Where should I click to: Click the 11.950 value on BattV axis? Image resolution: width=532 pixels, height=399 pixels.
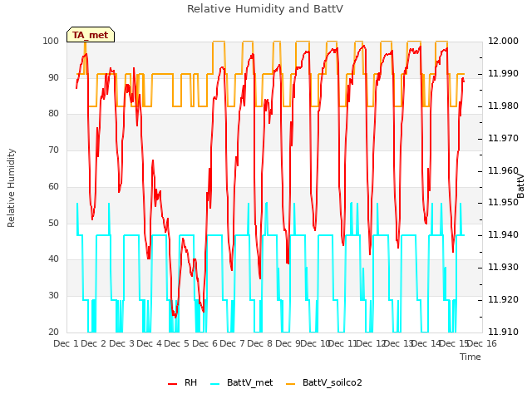tap(503, 203)
